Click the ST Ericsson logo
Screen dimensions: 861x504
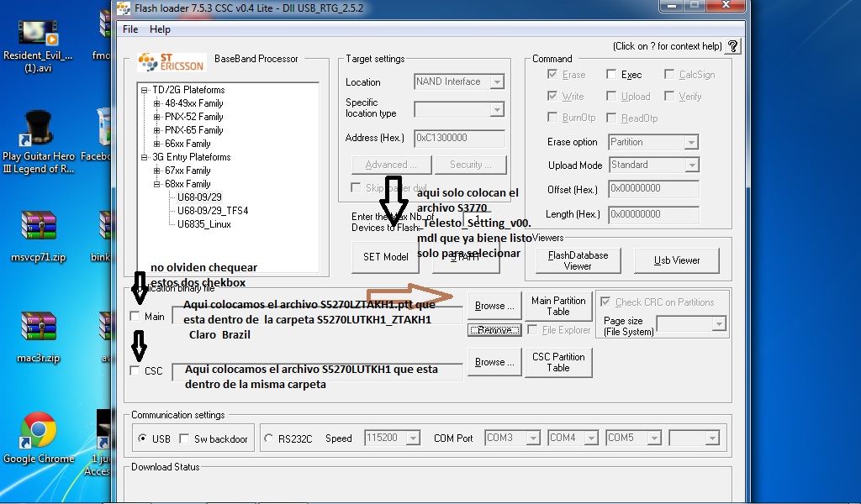(172, 62)
